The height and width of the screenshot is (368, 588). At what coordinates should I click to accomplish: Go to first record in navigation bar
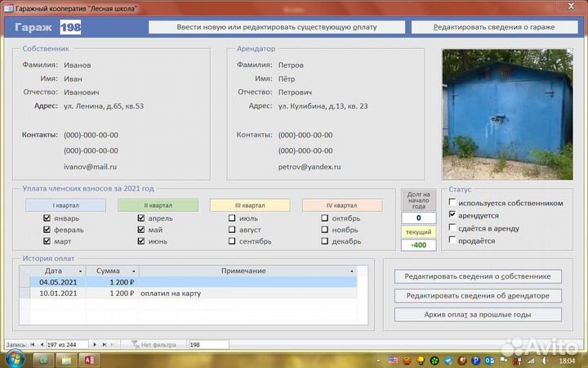coord(33,345)
